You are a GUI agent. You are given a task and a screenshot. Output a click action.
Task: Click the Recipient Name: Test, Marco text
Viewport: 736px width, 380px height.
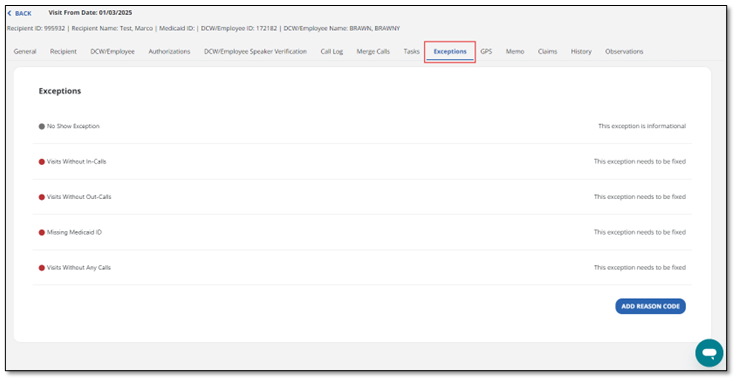pyautogui.click(x=112, y=29)
